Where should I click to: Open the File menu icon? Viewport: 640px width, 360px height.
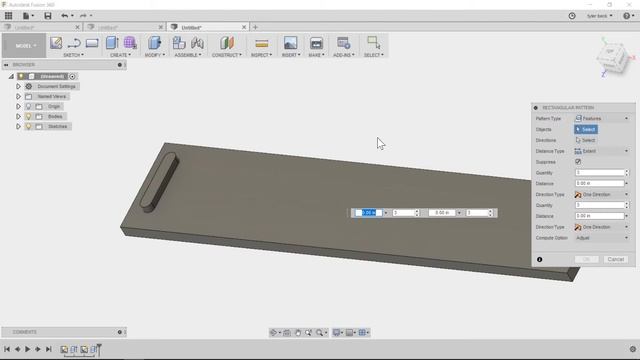[x=28, y=16]
